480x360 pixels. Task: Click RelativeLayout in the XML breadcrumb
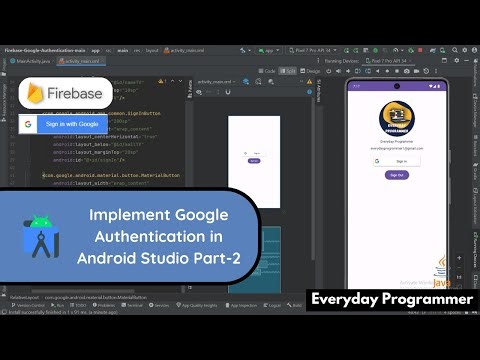click(x=24, y=297)
